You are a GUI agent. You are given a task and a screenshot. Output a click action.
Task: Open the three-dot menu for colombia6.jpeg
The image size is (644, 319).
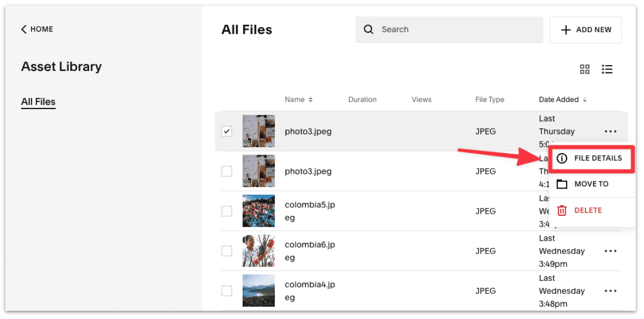[610, 251]
